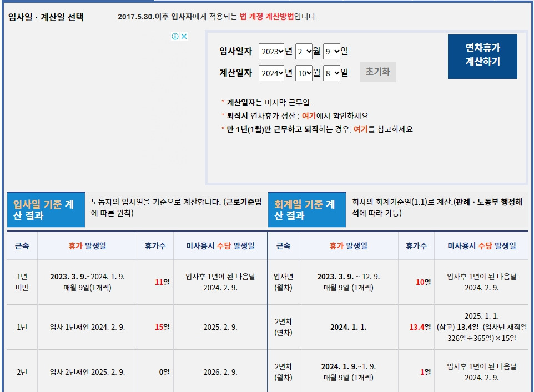Open the 계산일자 year dropdown showing 2024

click(x=271, y=73)
